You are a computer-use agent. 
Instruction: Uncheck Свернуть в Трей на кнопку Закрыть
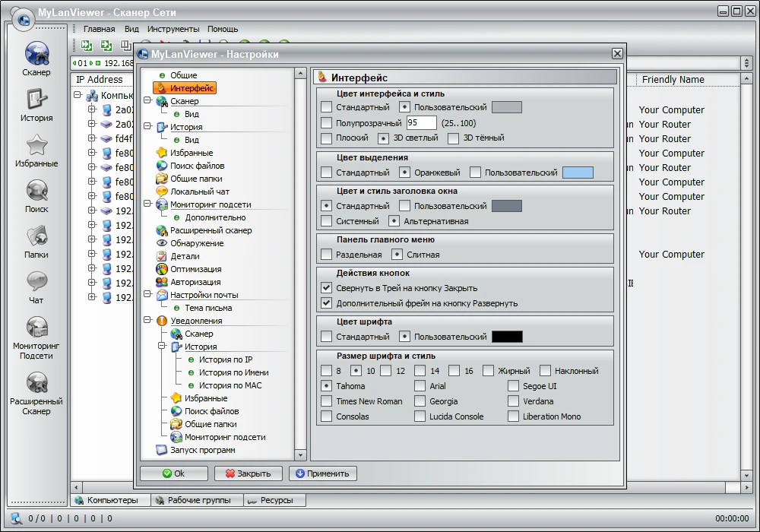pos(327,288)
